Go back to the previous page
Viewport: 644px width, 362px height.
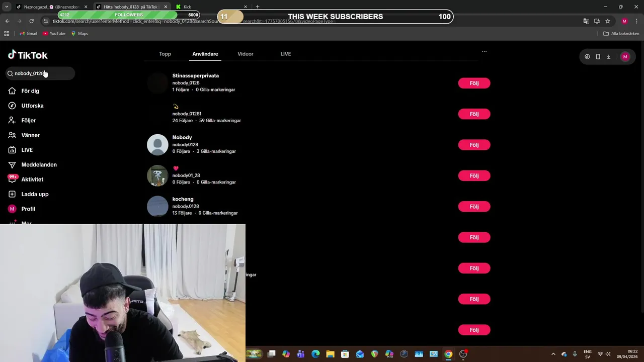pyautogui.click(x=7, y=21)
